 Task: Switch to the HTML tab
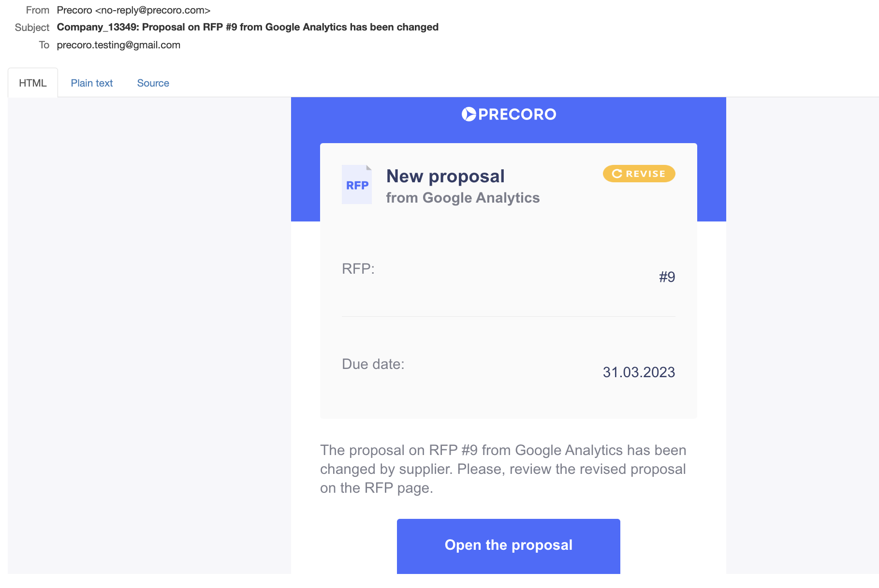click(33, 83)
